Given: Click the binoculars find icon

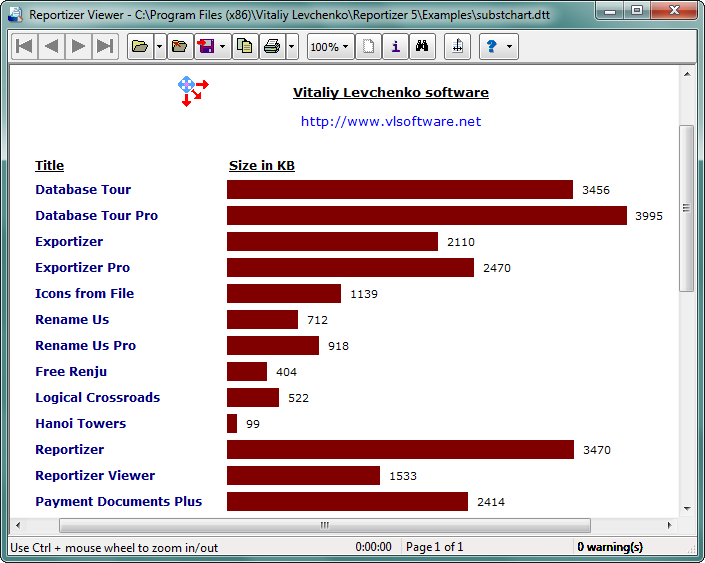Looking at the screenshot, I should (x=422, y=47).
